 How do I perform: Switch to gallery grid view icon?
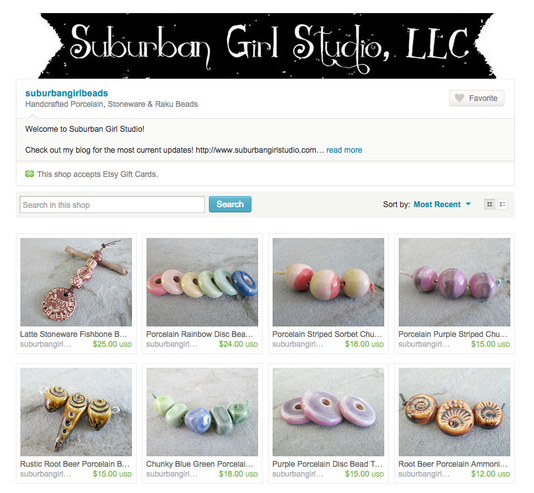click(489, 204)
